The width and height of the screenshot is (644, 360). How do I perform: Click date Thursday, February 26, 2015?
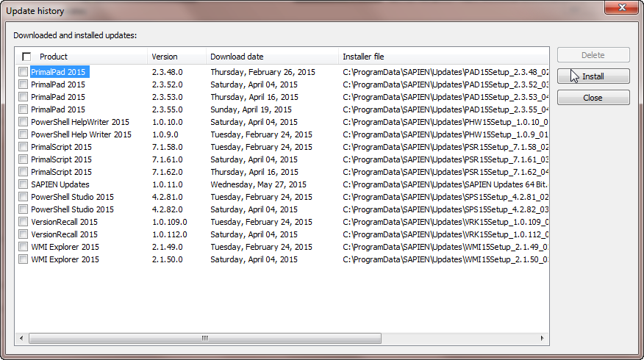point(263,72)
